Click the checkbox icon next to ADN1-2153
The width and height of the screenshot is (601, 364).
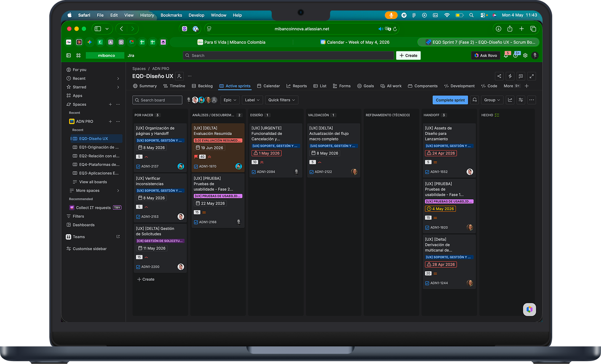click(138, 217)
